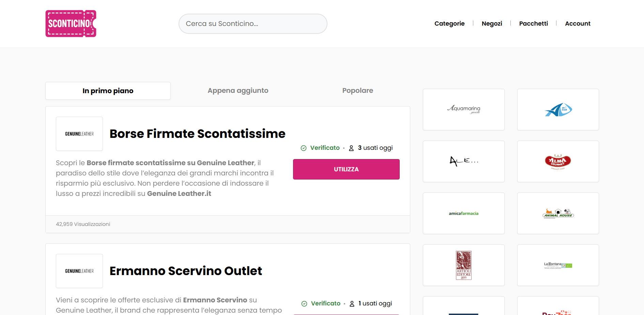The image size is (644, 315).
Task: Click the Sconticino logo
Action: 71,24
